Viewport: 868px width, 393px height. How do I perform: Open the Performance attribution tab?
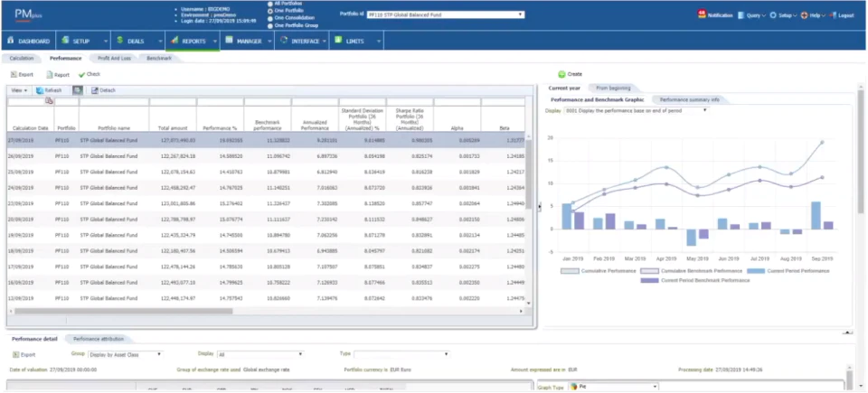[99, 339]
